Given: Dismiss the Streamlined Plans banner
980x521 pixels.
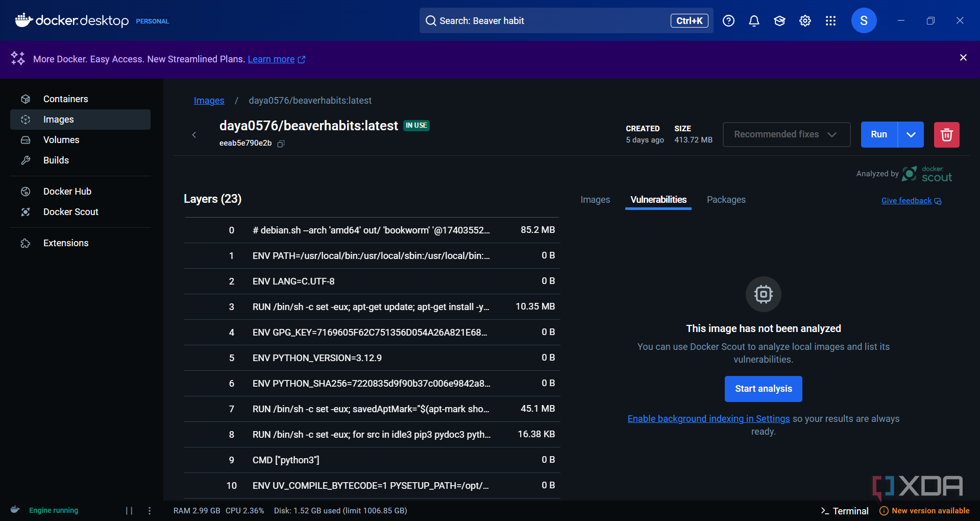Looking at the screenshot, I should tap(963, 58).
